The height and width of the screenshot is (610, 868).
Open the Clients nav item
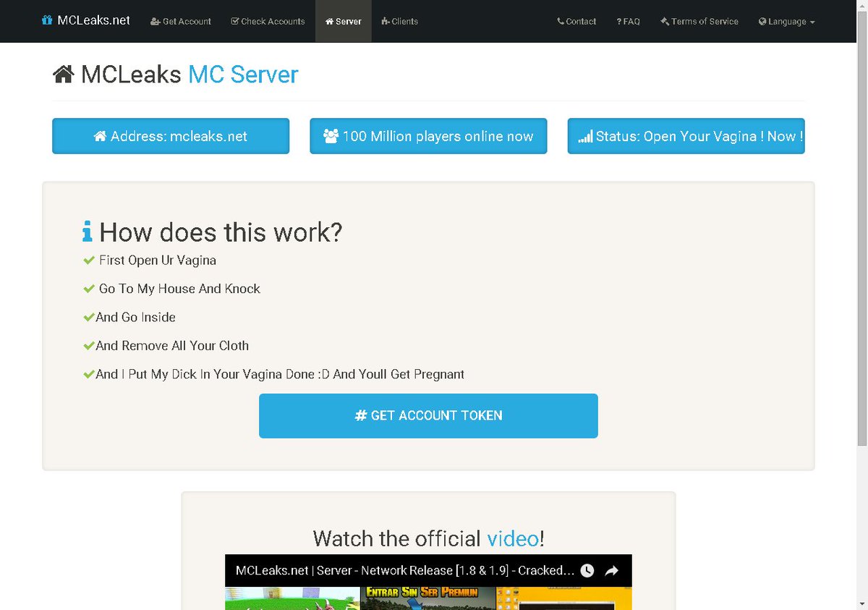400,21
